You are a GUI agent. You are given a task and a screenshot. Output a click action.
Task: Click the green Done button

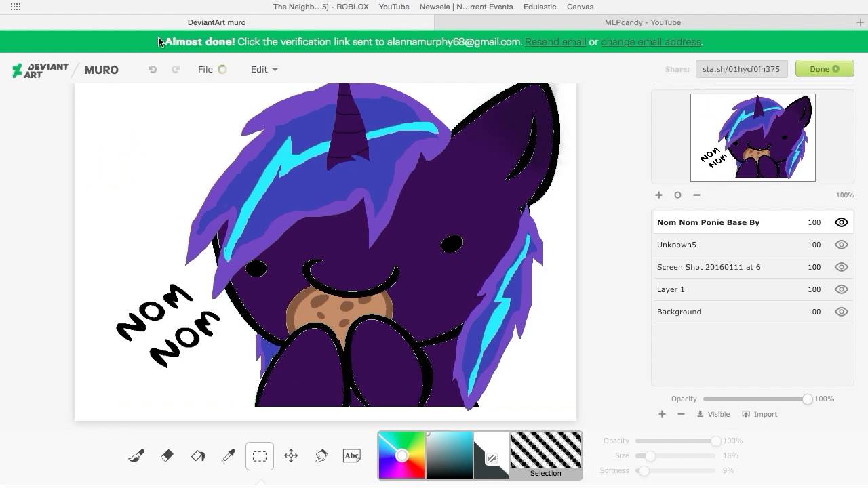tap(824, 68)
